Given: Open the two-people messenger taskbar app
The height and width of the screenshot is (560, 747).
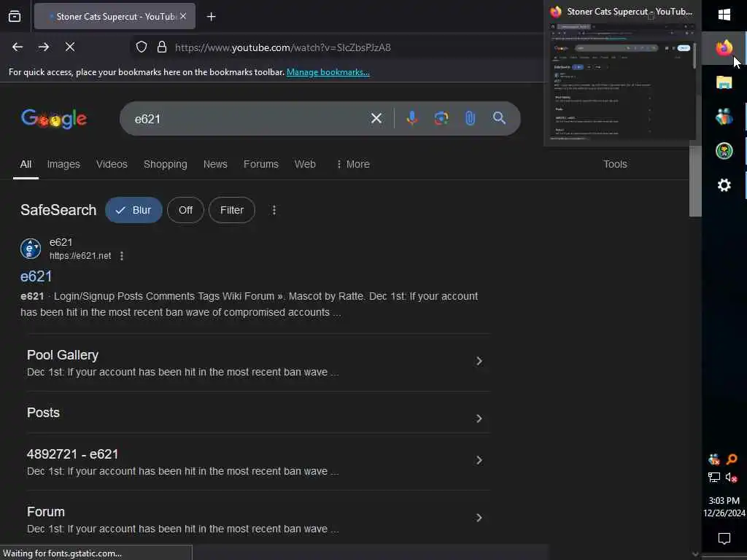Looking at the screenshot, I should coord(724,117).
